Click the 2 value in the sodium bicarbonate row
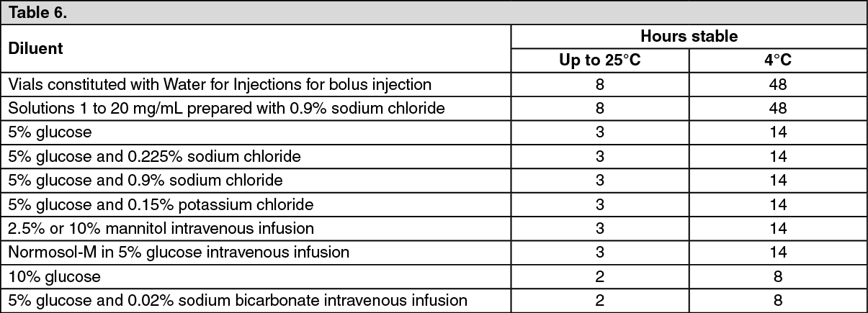 [x=600, y=300]
